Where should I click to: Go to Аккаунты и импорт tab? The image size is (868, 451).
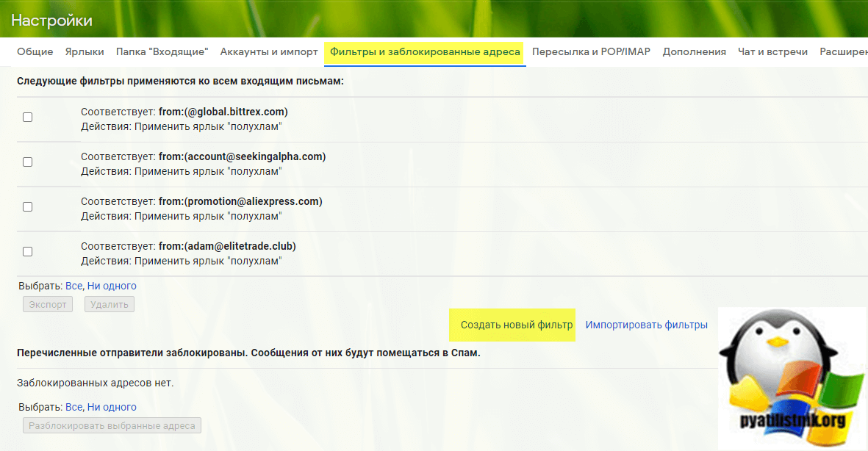[269, 51]
